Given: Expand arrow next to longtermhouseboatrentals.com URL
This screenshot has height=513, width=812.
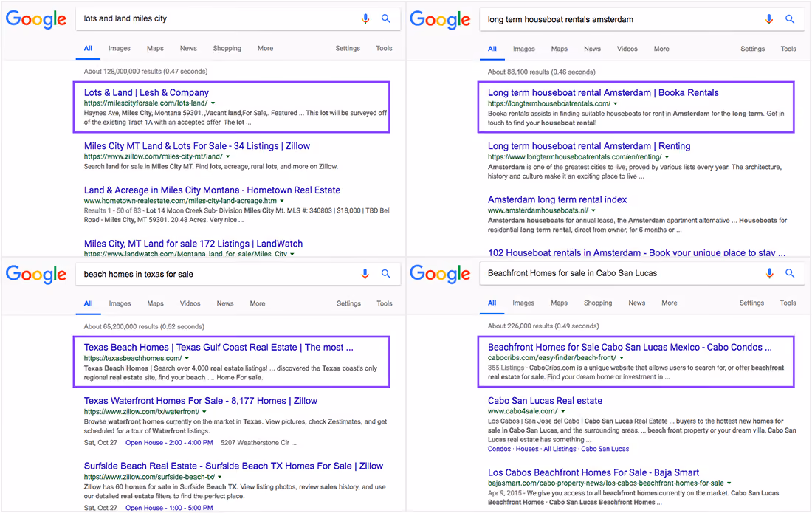Looking at the screenshot, I should [x=616, y=103].
